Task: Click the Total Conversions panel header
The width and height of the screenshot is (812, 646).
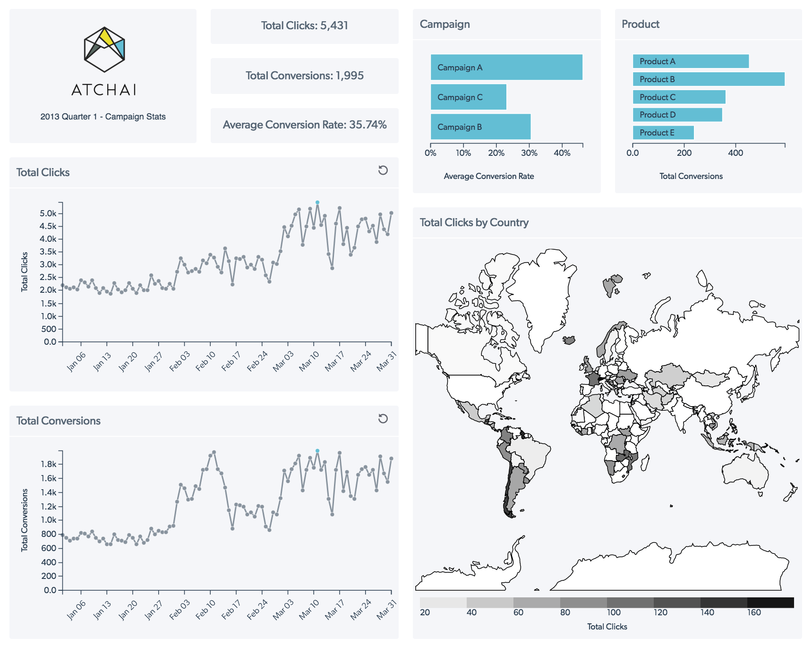Action: point(58,420)
